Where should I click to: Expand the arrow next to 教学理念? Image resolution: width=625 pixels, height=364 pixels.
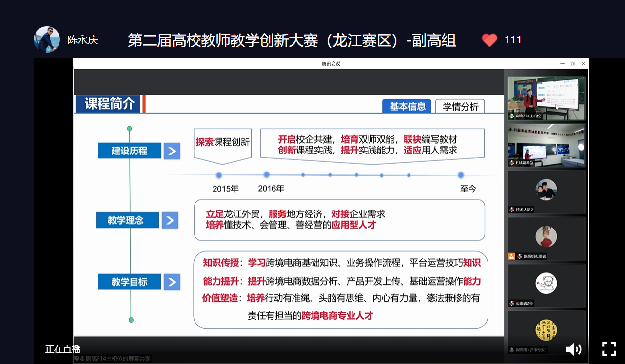click(x=170, y=220)
